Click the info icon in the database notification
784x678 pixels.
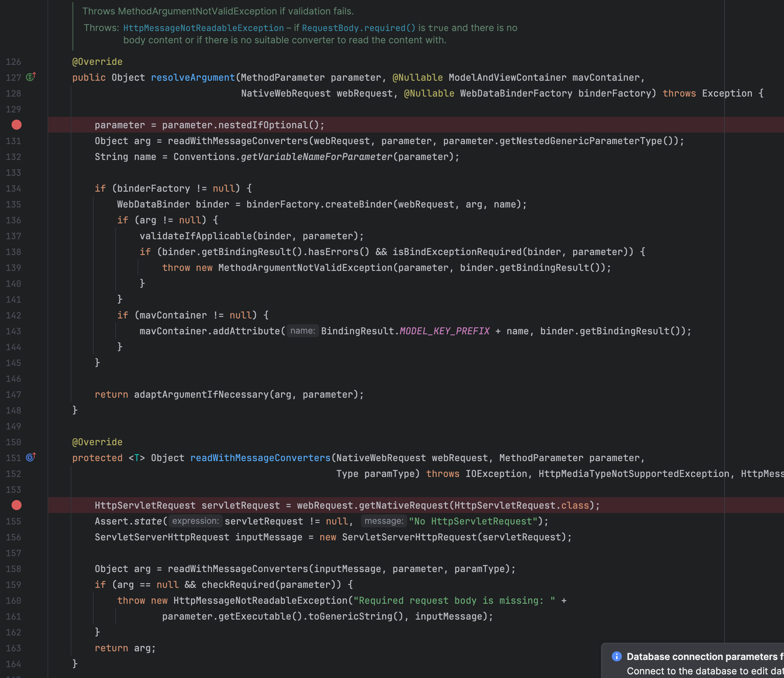(x=617, y=656)
